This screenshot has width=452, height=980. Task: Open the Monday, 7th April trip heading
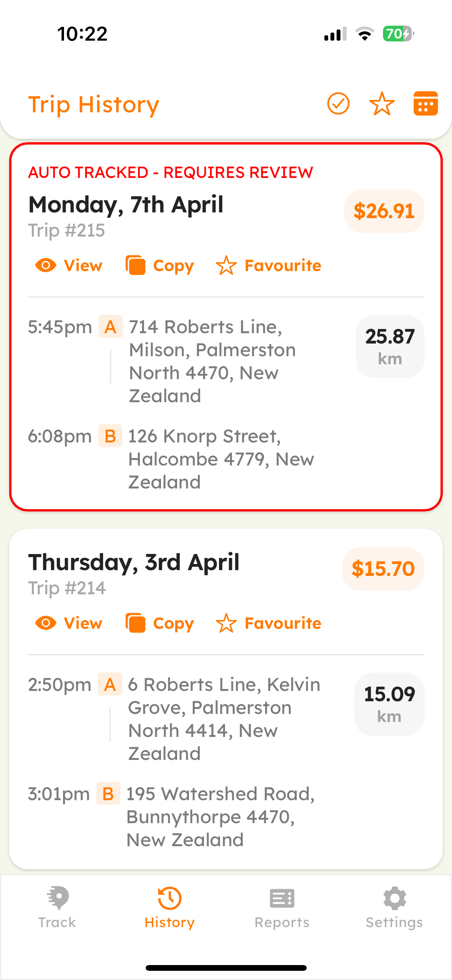click(x=126, y=204)
